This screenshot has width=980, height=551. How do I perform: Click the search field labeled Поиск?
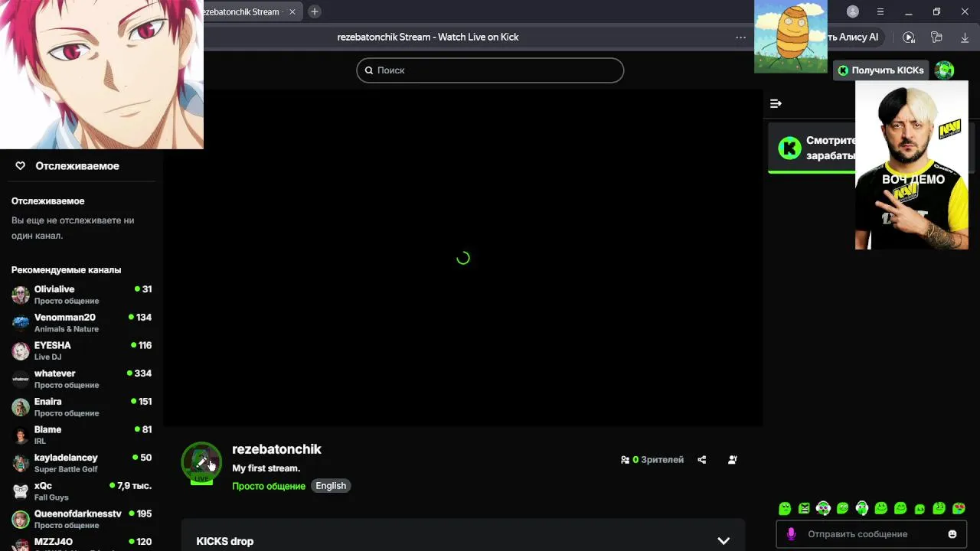click(490, 70)
